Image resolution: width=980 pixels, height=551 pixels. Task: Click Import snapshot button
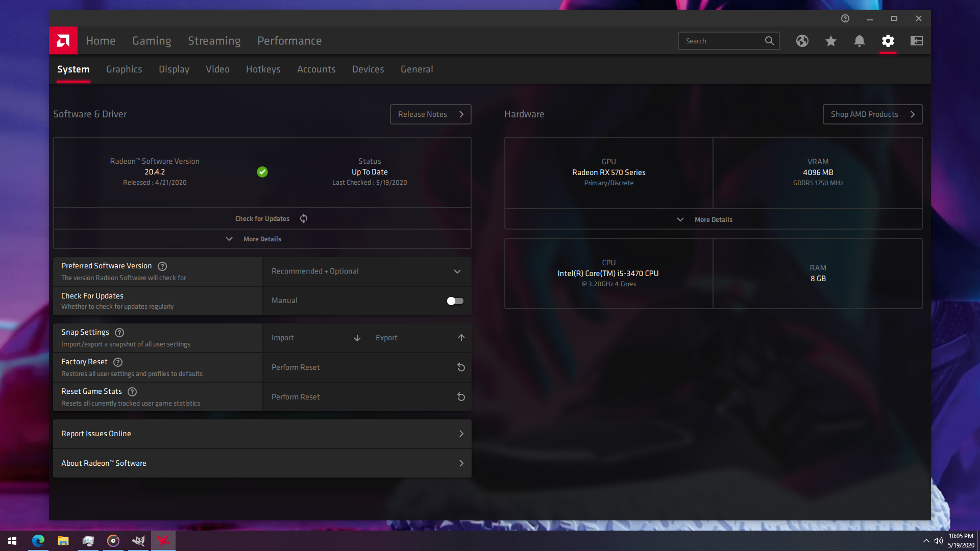[x=315, y=338]
